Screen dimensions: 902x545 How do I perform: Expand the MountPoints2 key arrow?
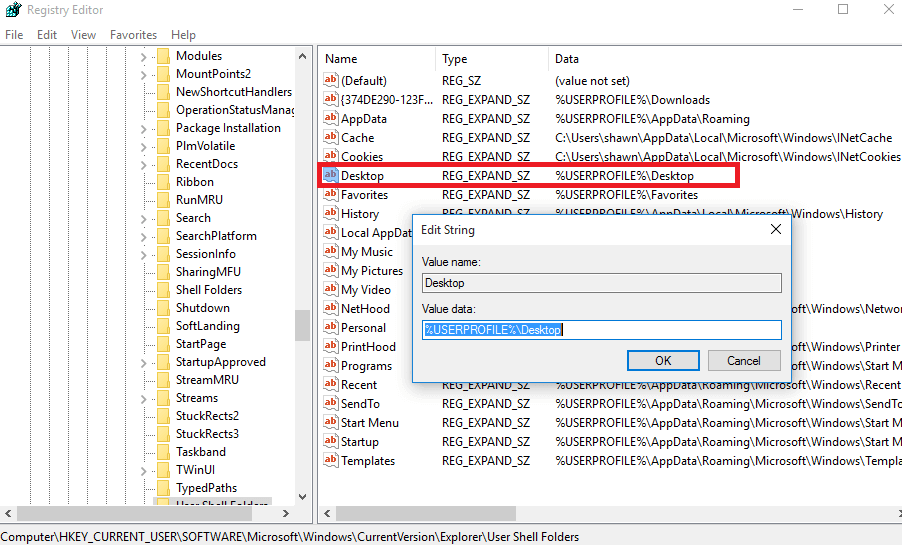[x=143, y=74]
